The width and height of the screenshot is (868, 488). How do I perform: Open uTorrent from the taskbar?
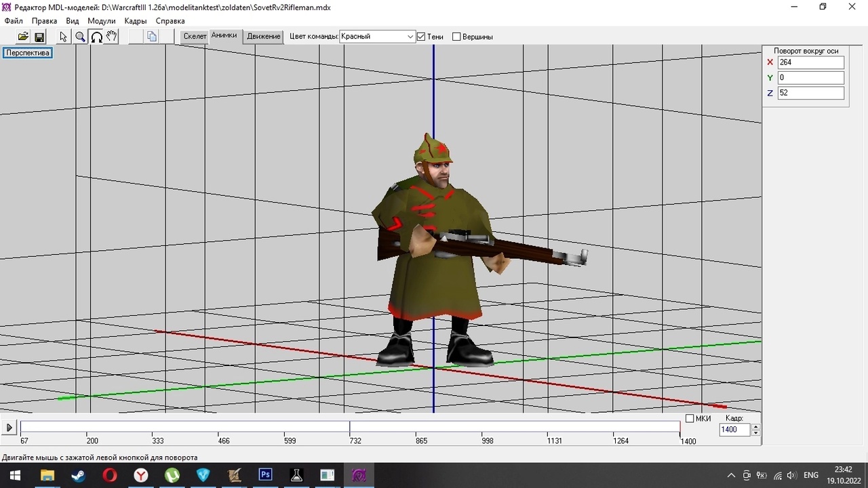[x=172, y=475]
